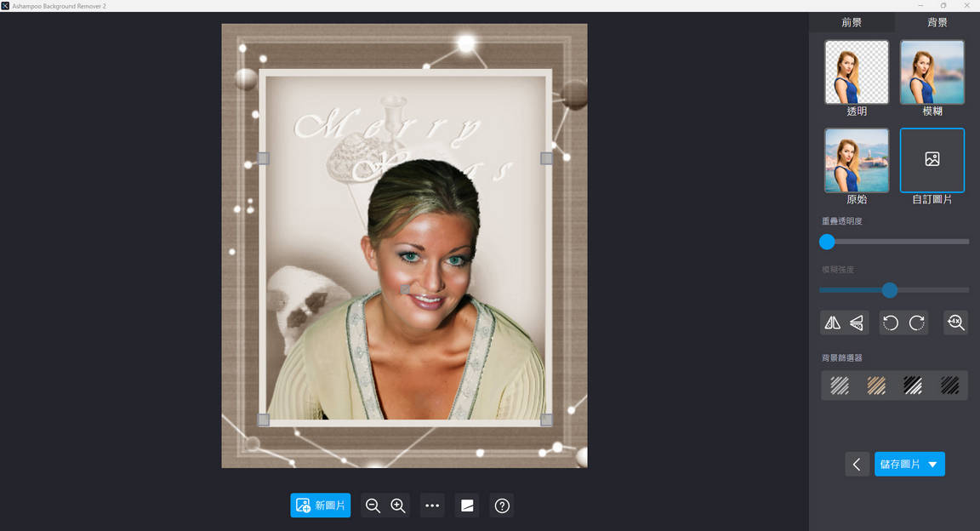Click the bottom-right resize handle of the photo

tap(546, 420)
